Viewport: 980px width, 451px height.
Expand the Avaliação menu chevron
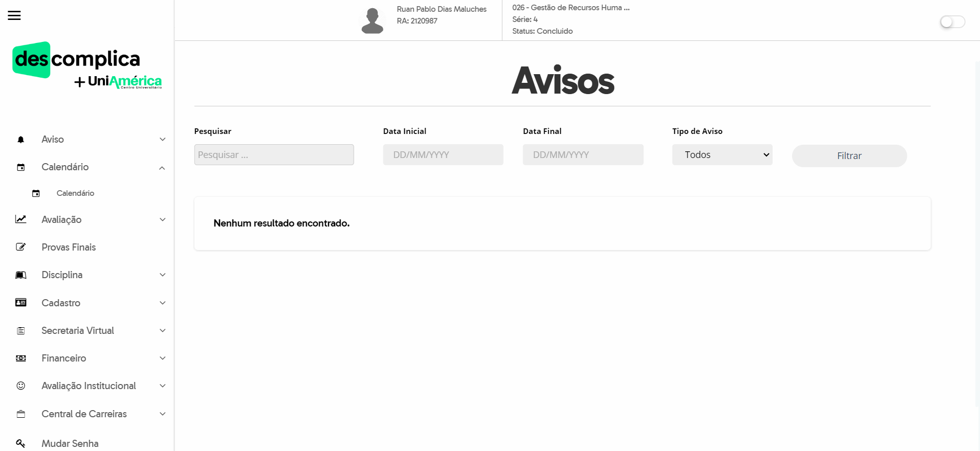(x=162, y=219)
